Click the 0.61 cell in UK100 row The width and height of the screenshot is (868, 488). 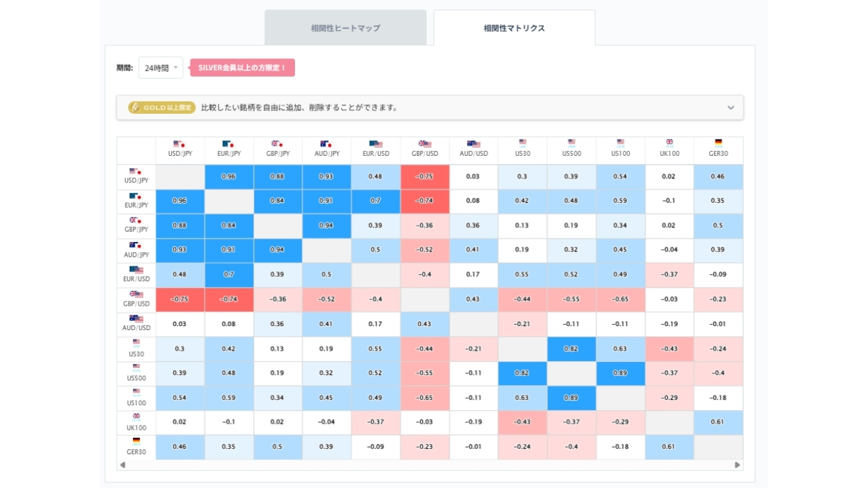point(718,422)
